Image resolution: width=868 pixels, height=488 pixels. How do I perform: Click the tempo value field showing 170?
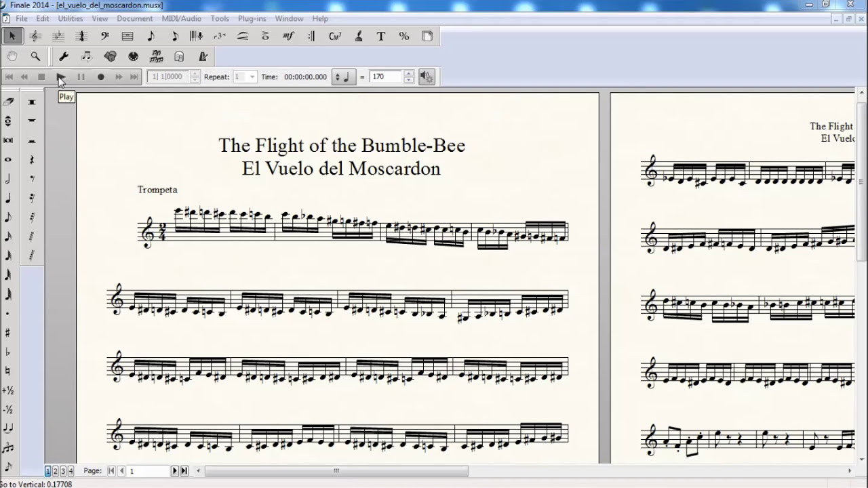[387, 77]
